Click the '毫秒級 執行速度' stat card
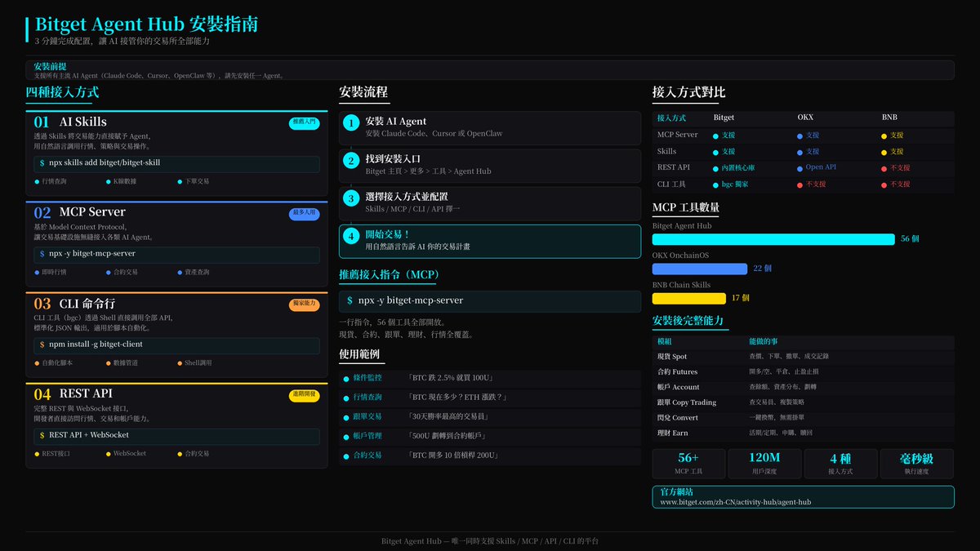The image size is (980, 551). pyautogui.click(x=917, y=464)
